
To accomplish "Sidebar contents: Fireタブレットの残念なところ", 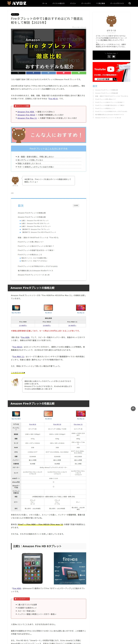I will point(105,109).
